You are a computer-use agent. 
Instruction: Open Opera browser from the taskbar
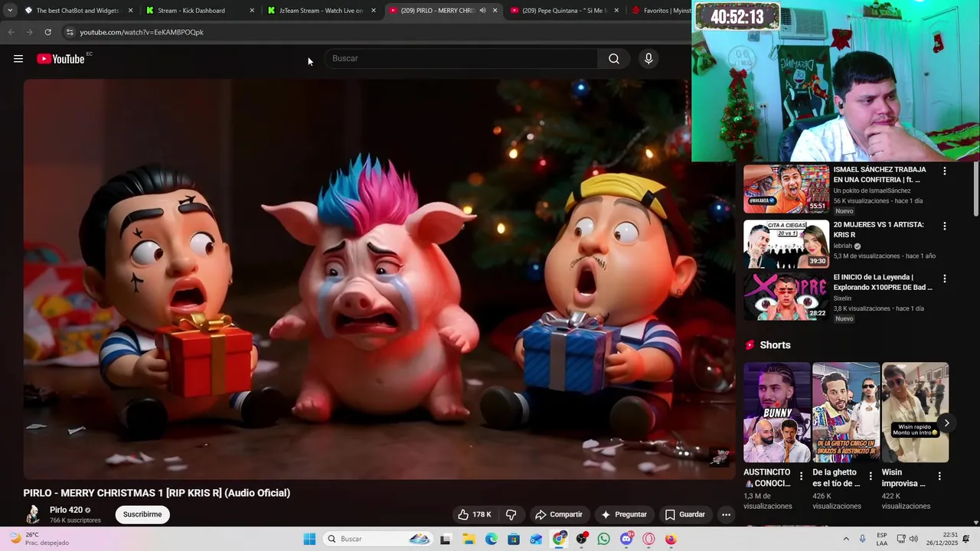[x=649, y=539]
